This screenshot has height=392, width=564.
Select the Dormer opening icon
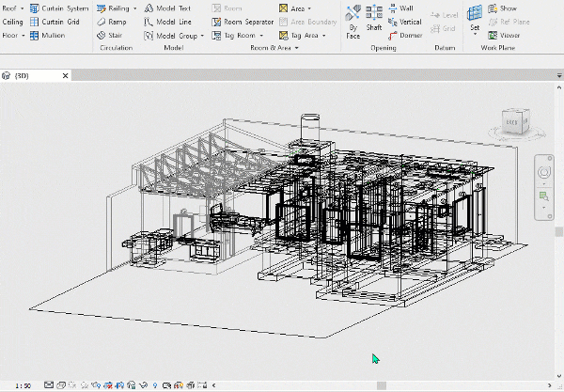point(393,35)
